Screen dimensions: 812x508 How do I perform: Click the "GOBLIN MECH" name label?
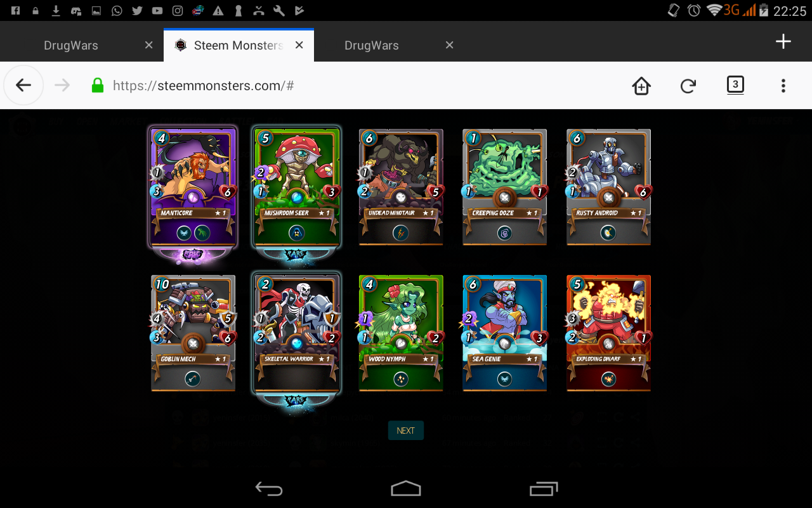(178, 359)
